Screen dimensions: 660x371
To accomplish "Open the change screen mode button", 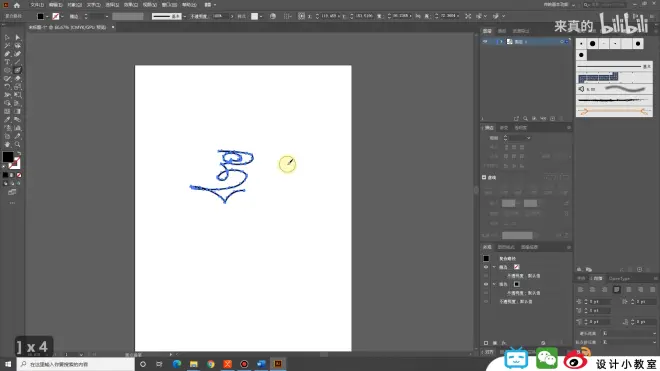I will tap(12, 192).
